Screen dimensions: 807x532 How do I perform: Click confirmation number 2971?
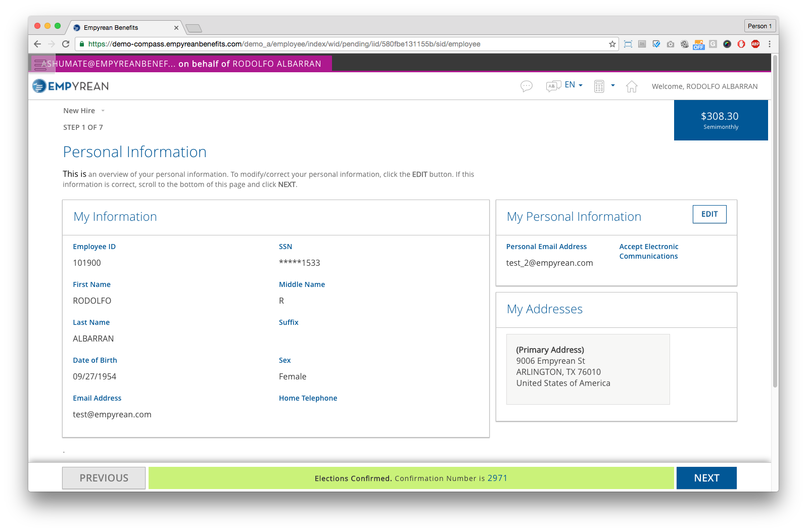tap(497, 478)
